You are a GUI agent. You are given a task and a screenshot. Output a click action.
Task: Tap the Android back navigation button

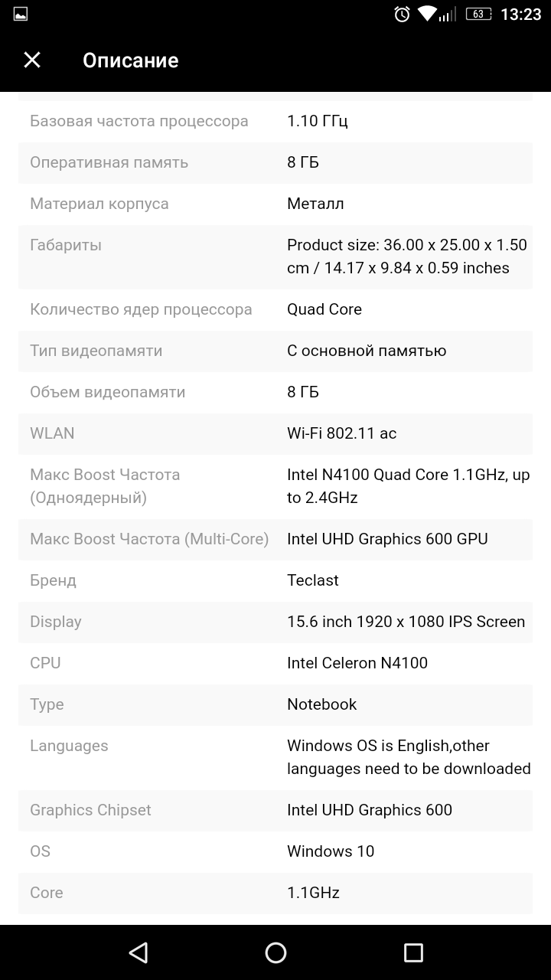click(x=138, y=952)
